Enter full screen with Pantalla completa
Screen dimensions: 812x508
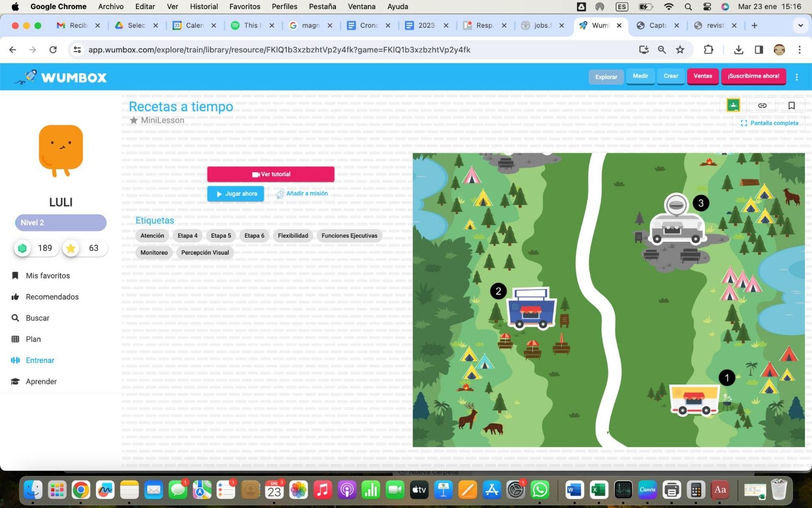[x=769, y=123]
